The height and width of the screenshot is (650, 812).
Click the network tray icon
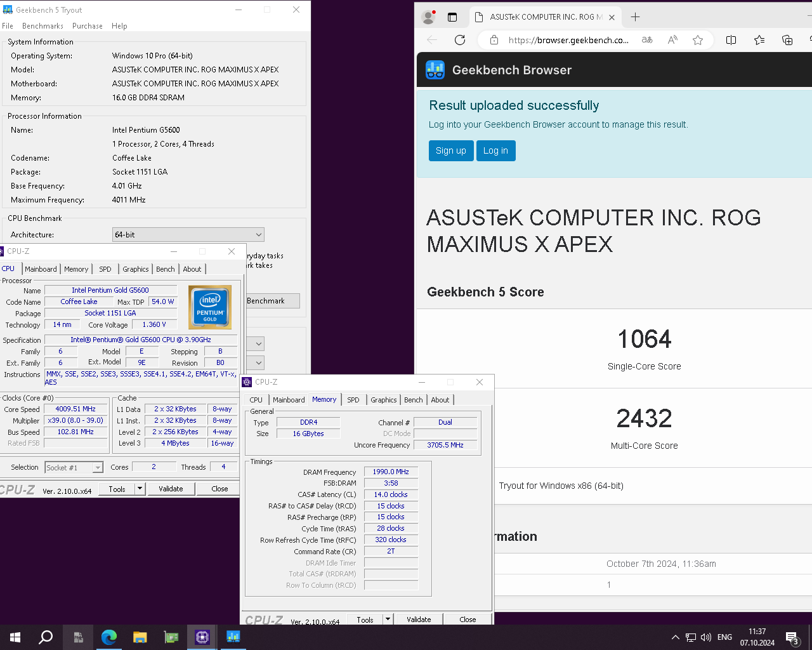[x=691, y=637]
